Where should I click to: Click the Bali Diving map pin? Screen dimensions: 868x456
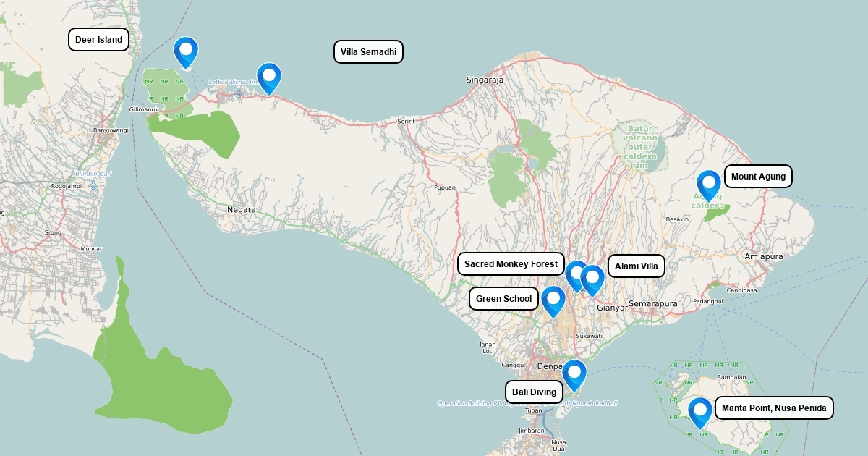pyautogui.click(x=574, y=373)
